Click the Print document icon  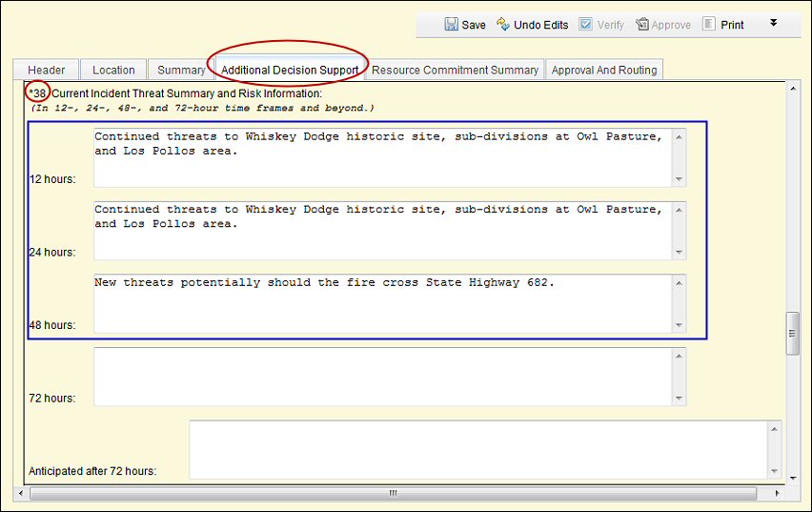(709, 25)
